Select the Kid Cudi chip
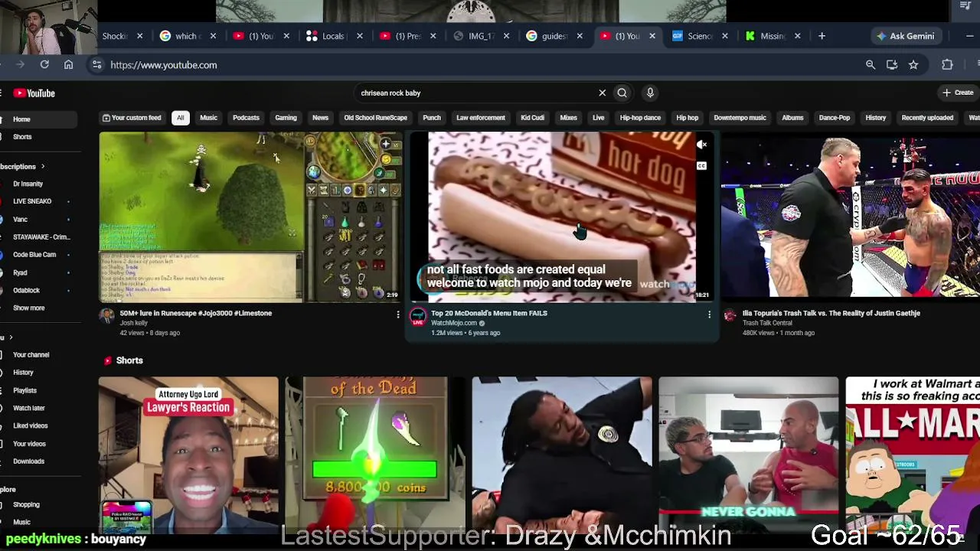Viewport: 980px width, 551px height. click(532, 118)
